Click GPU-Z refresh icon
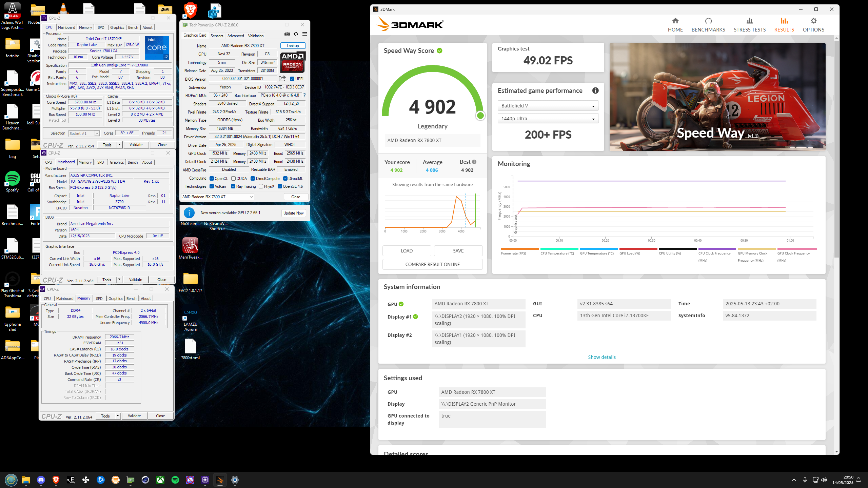This screenshot has height=488, width=868. pos(296,34)
